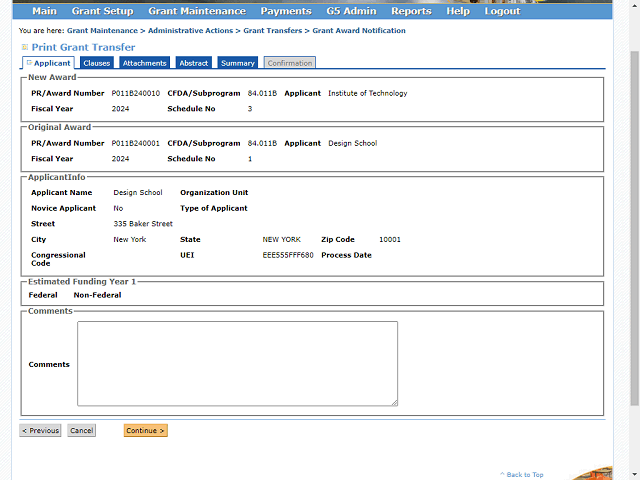Select street value 335 Baker Street

[143, 224]
